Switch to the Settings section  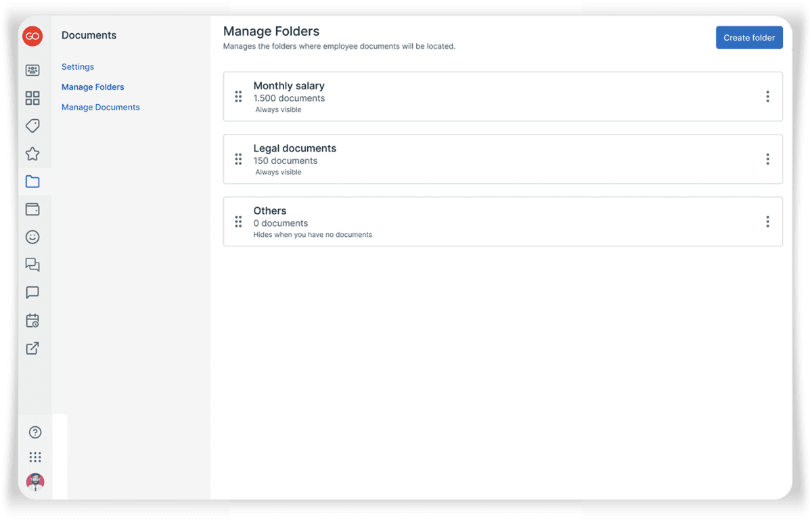(x=77, y=66)
